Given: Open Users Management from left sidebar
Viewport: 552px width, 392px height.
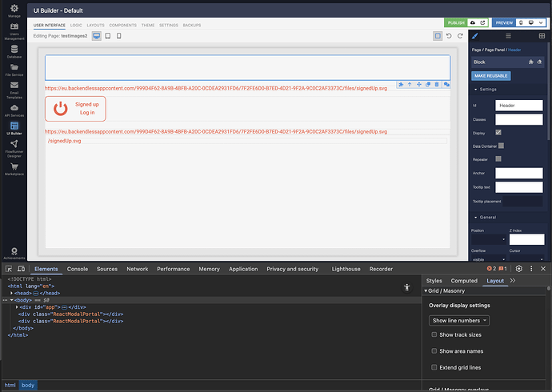Looking at the screenshot, I should (x=14, y=29).
